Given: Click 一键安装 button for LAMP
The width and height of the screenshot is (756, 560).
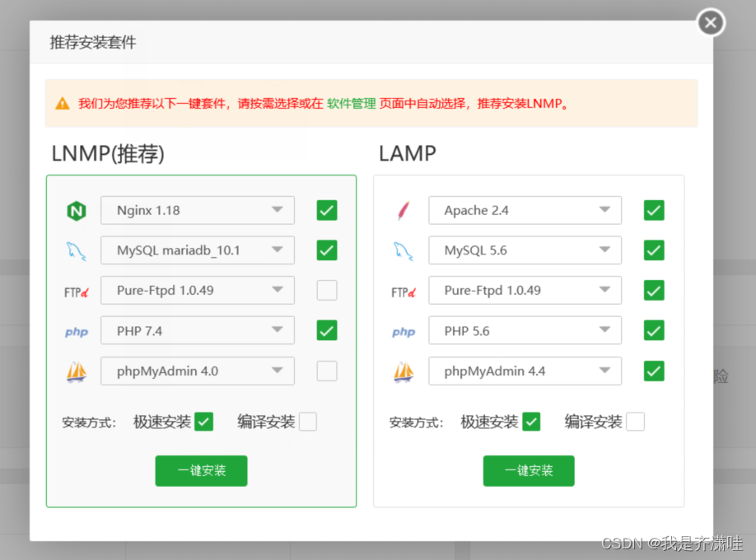Looking at the screenshot, I should click(529, 471).
